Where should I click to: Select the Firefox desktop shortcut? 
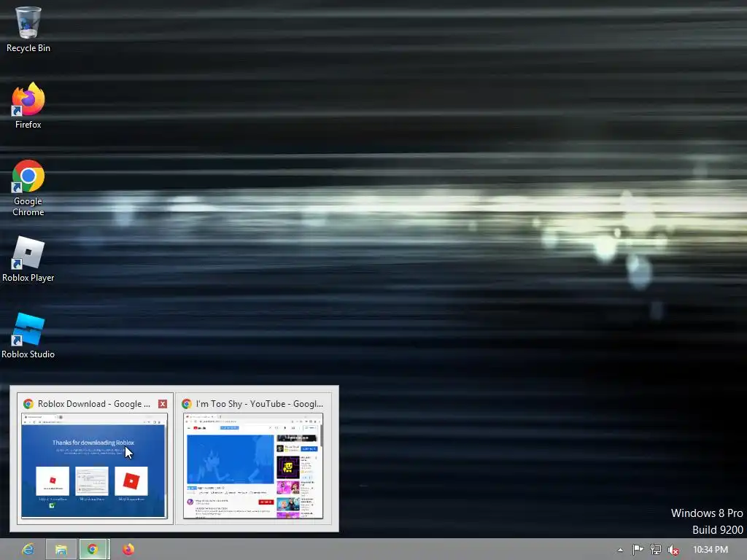[28, 106]
